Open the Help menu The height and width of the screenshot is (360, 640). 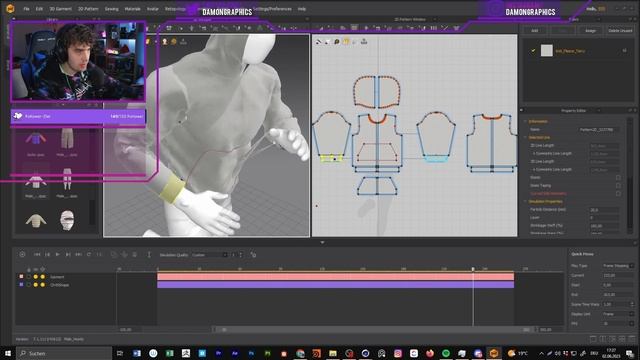[x=302, y=9]
